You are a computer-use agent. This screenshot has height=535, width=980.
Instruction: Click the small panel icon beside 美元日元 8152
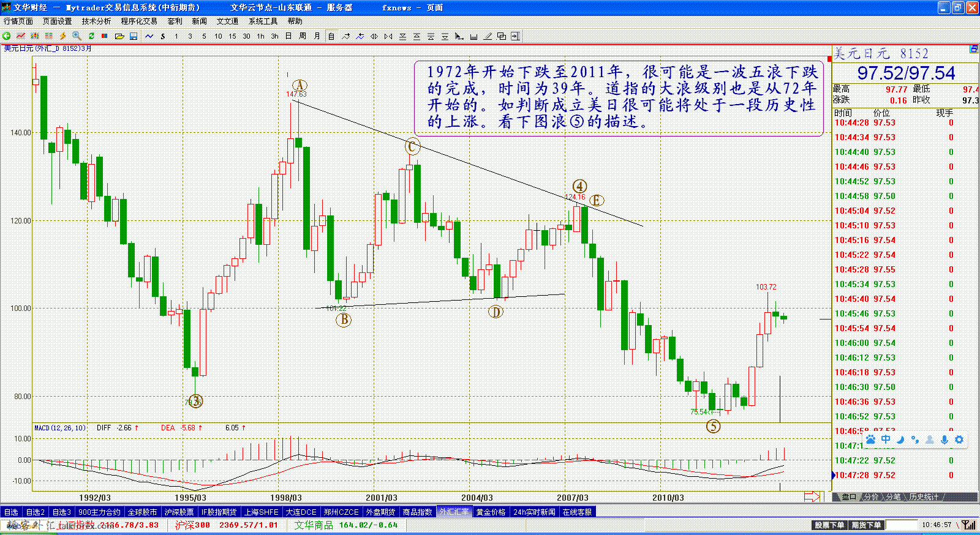[973, 49]
